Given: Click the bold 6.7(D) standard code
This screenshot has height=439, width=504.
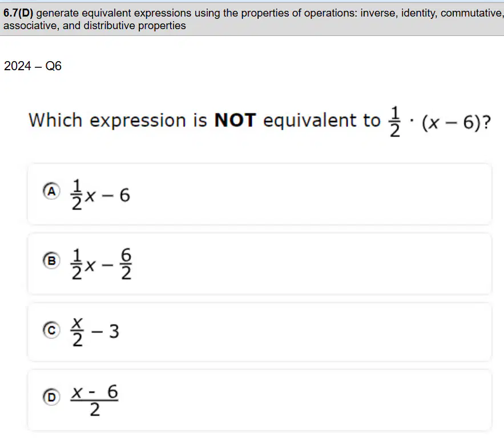Looking at the screenshot, I should click(x=18, y=13).
